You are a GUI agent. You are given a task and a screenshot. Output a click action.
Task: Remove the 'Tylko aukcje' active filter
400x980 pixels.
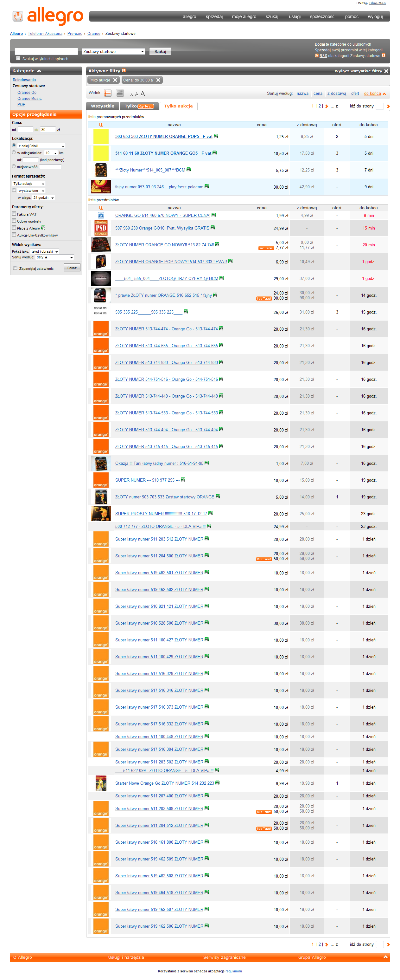pos(115,80)
